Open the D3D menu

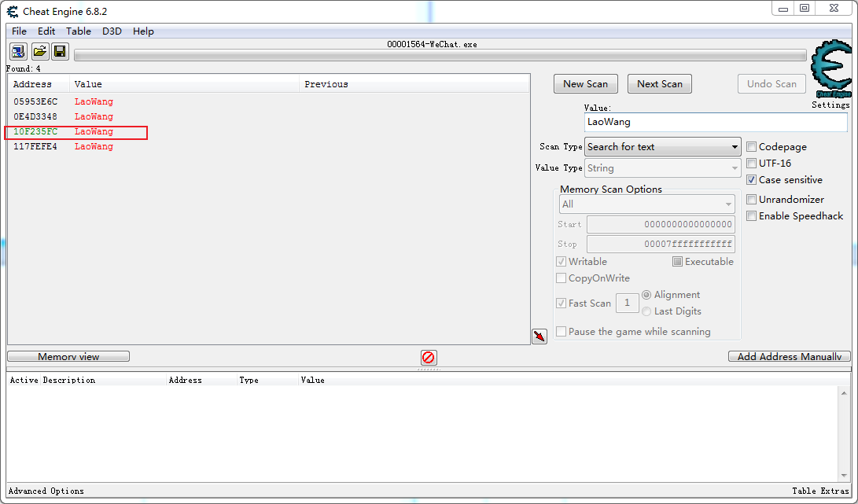[112, 31]
